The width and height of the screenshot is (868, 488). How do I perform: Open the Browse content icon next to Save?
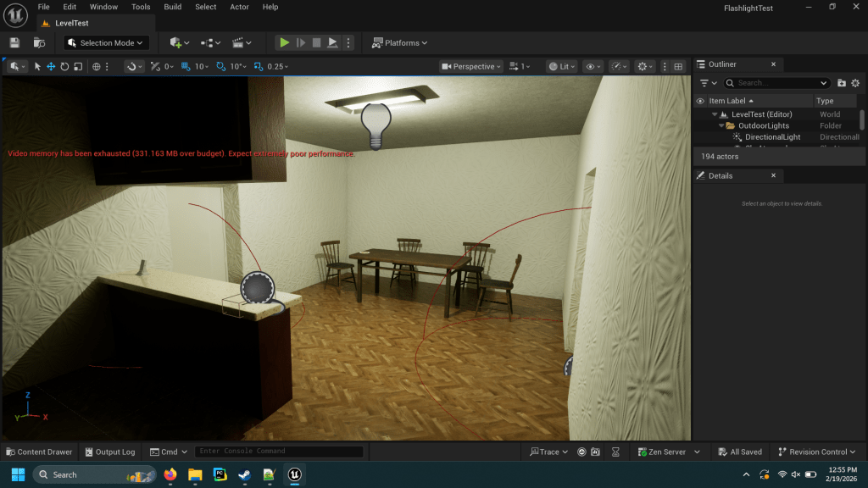(39, 42)
